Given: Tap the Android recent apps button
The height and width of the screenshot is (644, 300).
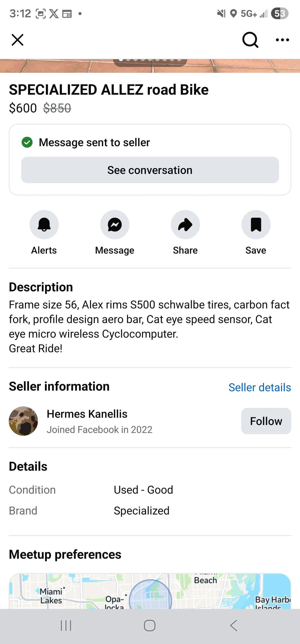Looking at the screenshot, I should (x=66, y=626).
